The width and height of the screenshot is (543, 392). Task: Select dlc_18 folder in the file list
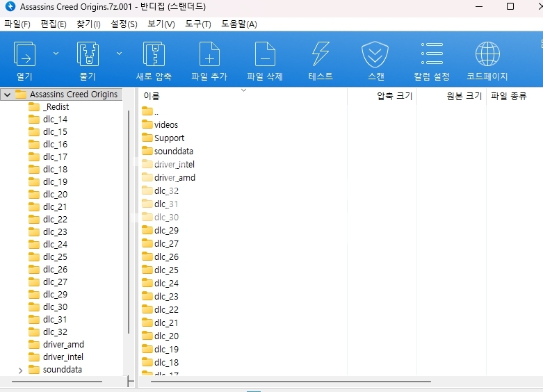161,362
